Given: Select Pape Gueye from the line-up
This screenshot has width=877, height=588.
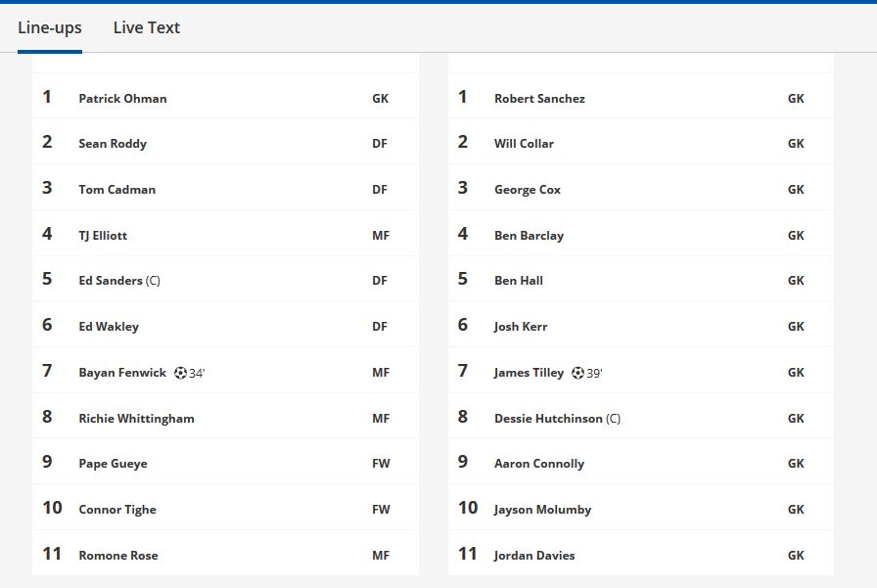Looking at the screenshot, I should tap(113, 464).
